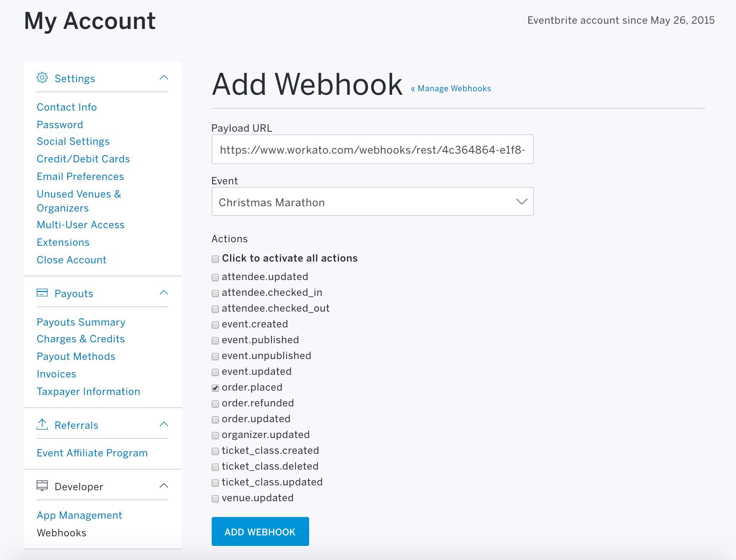Collapse the Settings sidebar section
The image size is (736, 560).
click(x=164, y=77)
